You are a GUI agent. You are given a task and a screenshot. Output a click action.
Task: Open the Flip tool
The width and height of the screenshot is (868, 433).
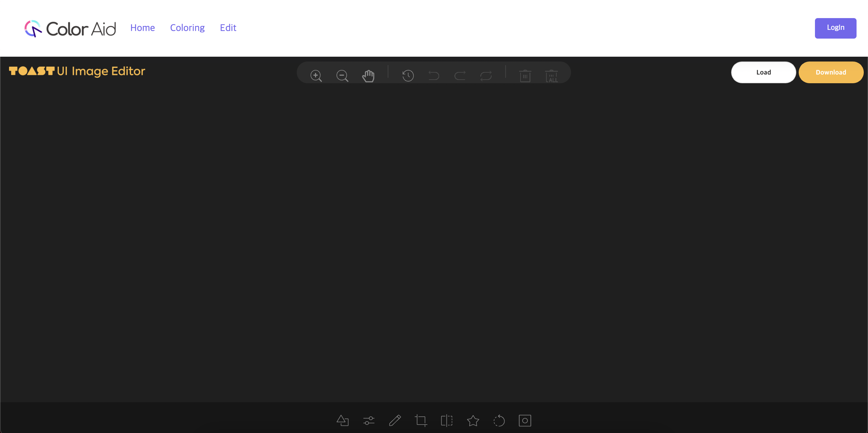click(x=446, y=421)
